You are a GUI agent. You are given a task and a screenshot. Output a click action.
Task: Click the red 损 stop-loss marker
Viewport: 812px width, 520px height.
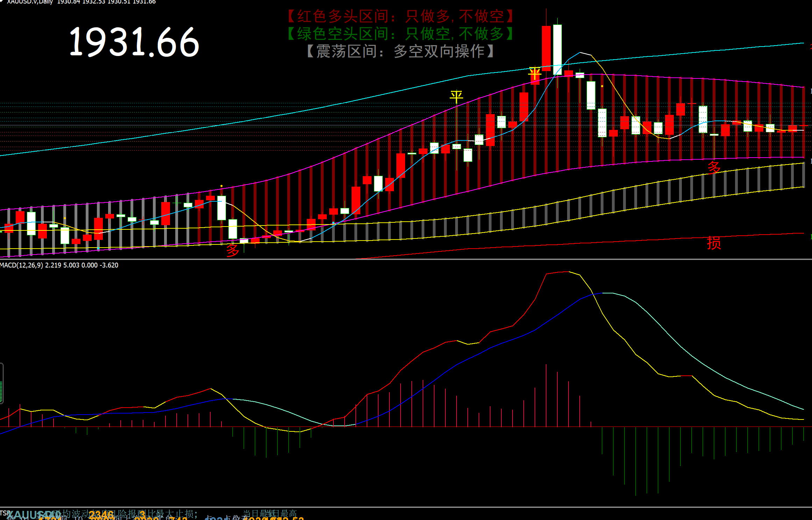pos(714,243)
